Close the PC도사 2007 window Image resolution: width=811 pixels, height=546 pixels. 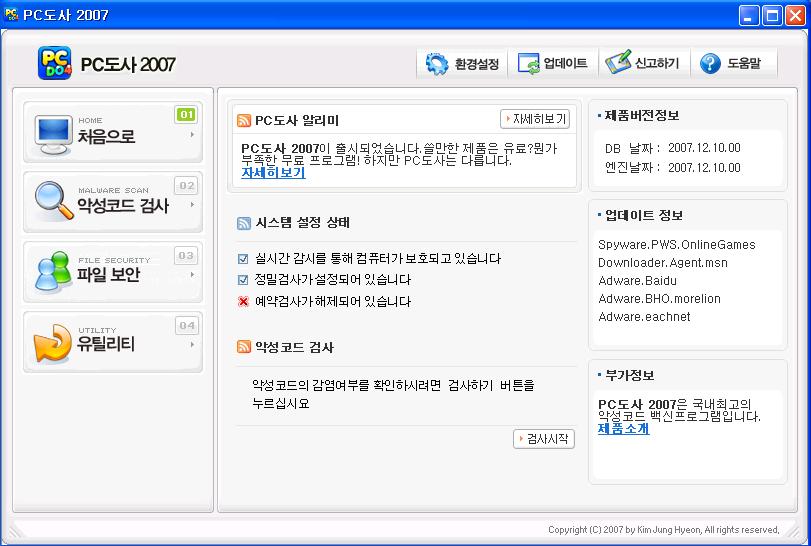[x=795, y=16]
